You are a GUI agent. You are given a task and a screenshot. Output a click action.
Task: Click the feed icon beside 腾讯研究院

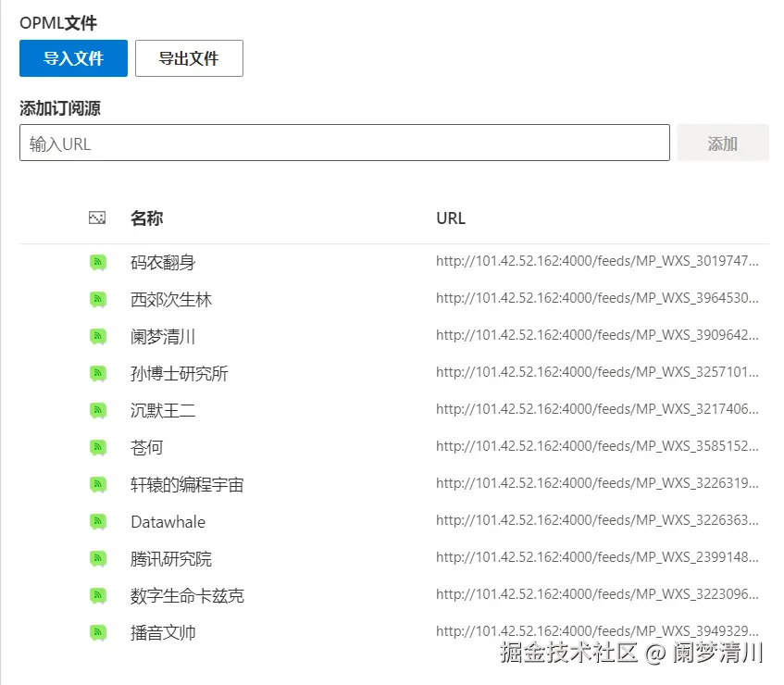pos(98,558)
